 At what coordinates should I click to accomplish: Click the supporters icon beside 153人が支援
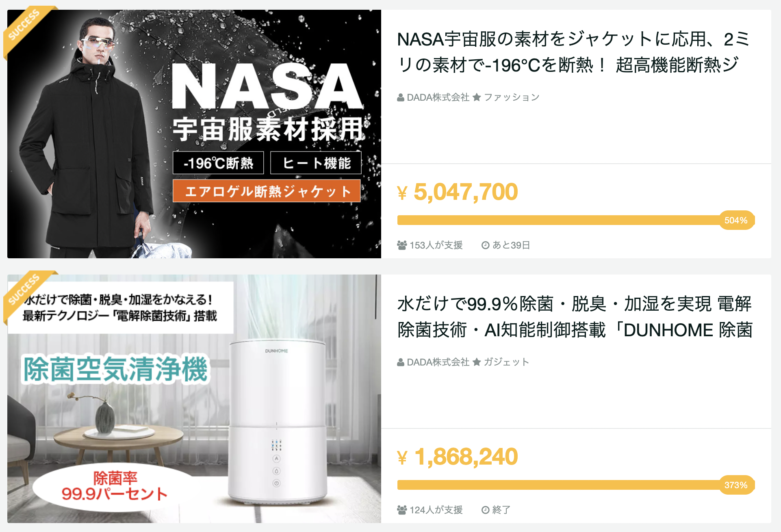(x=402, y=245)
